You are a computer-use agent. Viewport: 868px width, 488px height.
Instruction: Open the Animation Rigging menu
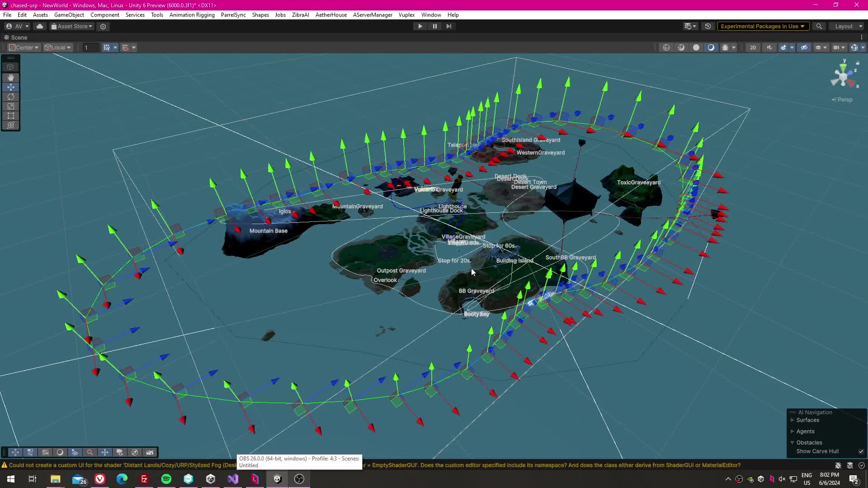[x=192, y=15]
